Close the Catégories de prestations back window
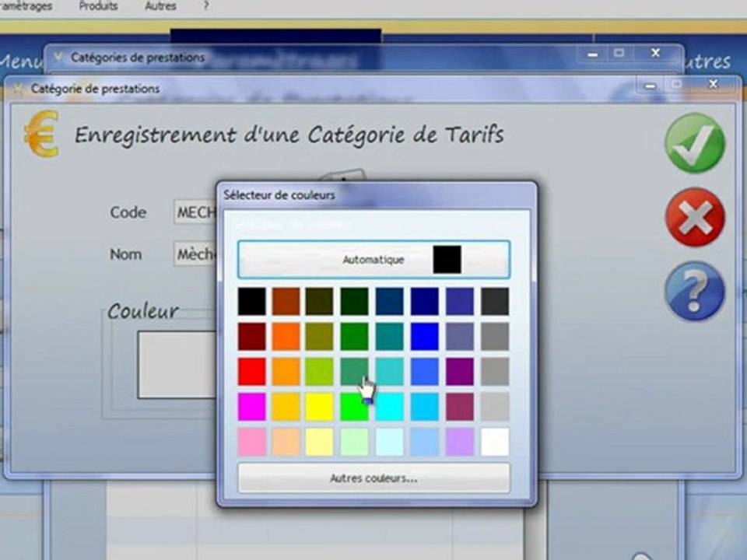Screen dimensions: 747x560 (x=656, y=53)
